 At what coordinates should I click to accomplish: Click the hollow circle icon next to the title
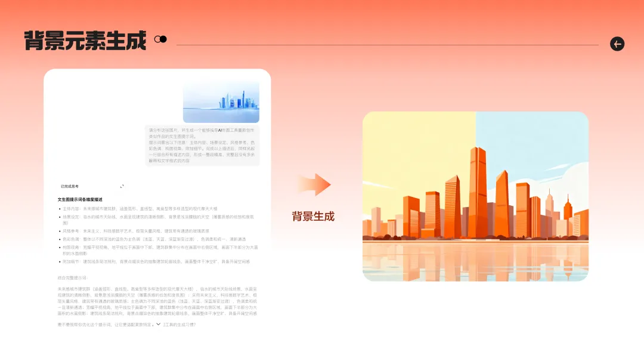point(157,39)
